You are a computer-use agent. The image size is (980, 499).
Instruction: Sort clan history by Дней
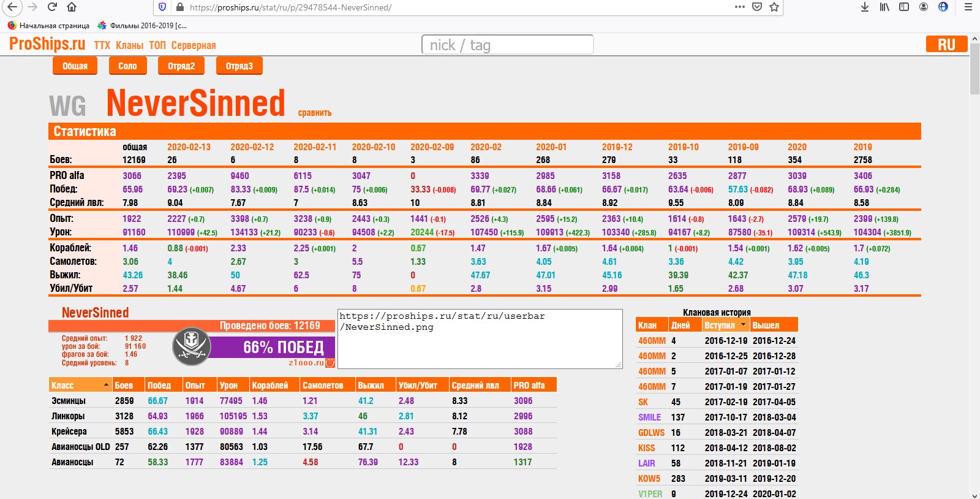680,325
